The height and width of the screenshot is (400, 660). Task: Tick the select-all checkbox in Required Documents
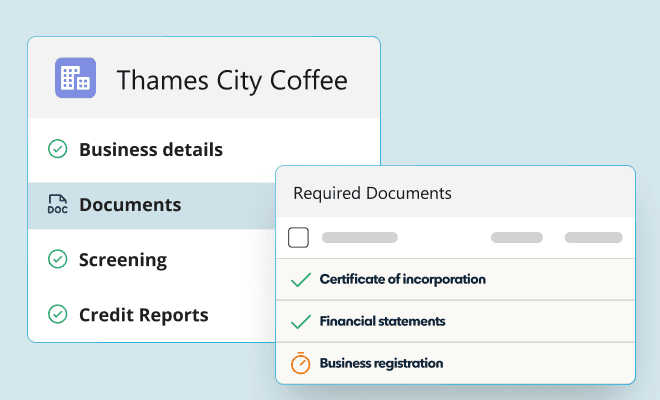[298, 238]
